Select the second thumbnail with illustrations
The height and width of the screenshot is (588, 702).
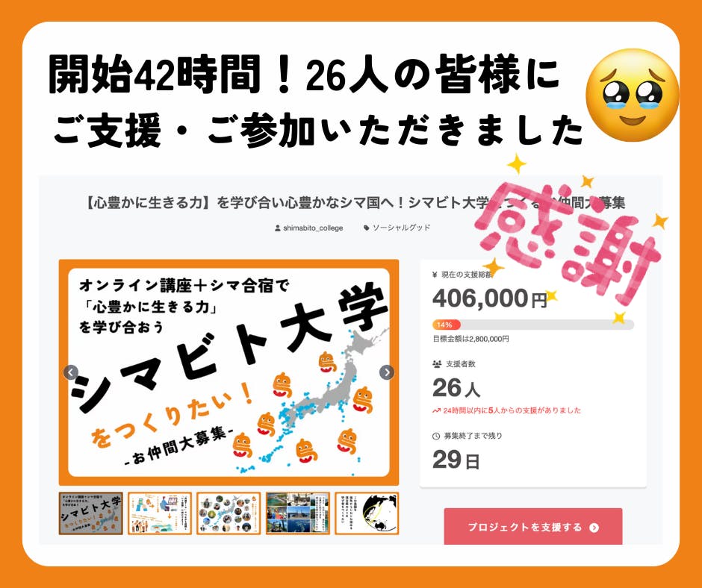[x=160, y=513]
